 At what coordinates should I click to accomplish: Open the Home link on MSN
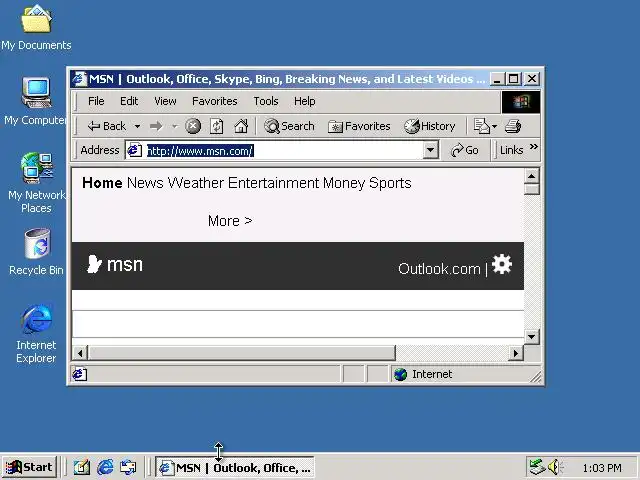click(x=102, y=183)
